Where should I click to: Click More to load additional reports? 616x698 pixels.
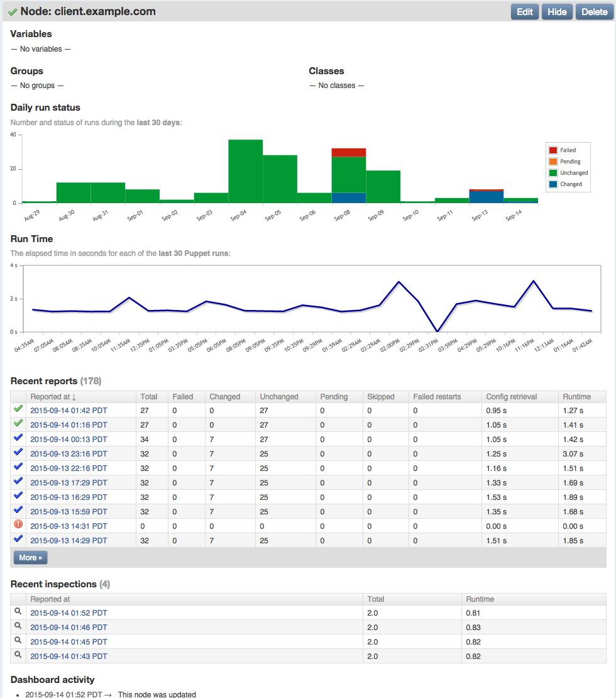tap(30, 557)
